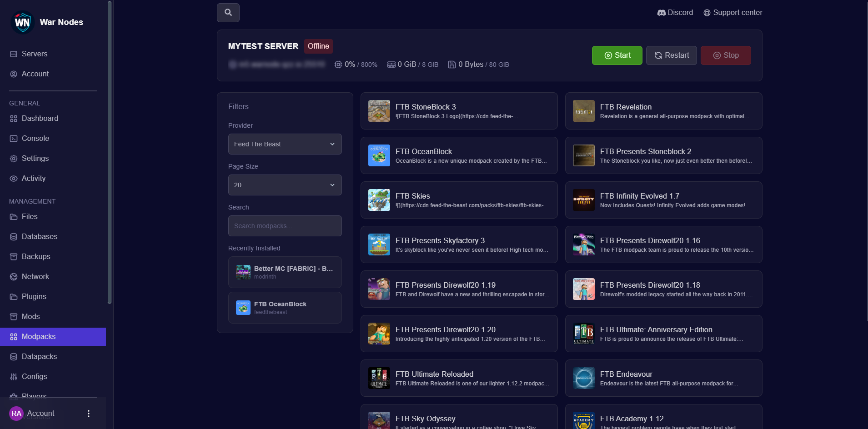Open the Provider dropdown Feed The Beast
Viewport: 868px width, 429px height.
click(x=285, y=144)
